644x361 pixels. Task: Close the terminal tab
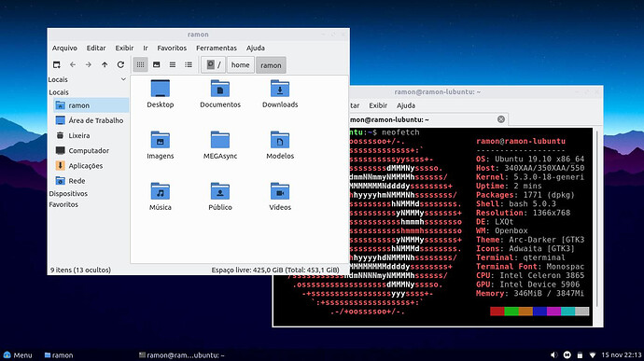(x=501, y=119)
